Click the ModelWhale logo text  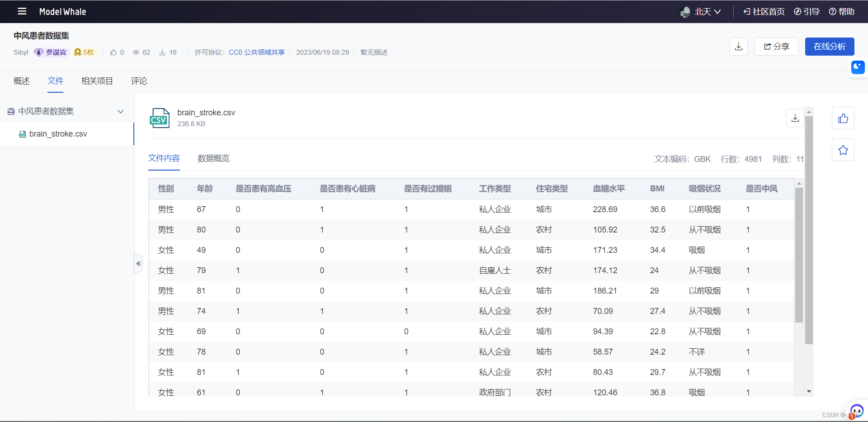click(62, 12)
